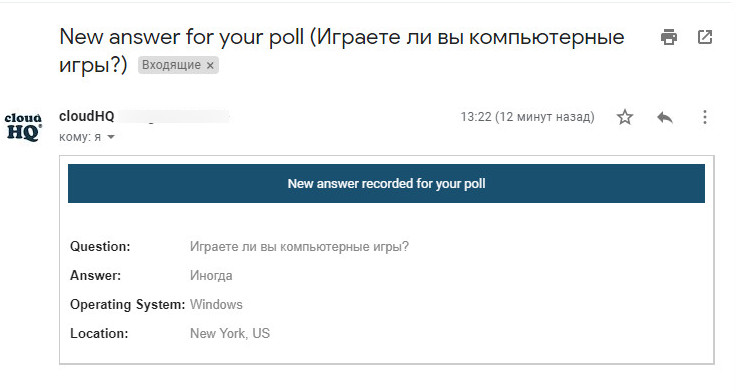Image resolution: width=736 pixels, height=392 pixels.
Task: Expand recipient details arrow next to кому: я
Action: (111, 137)
